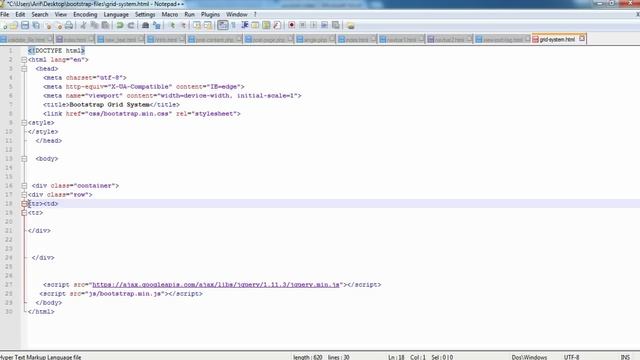
Task: Open the Replace dialog icon
Action: point(157,25)
